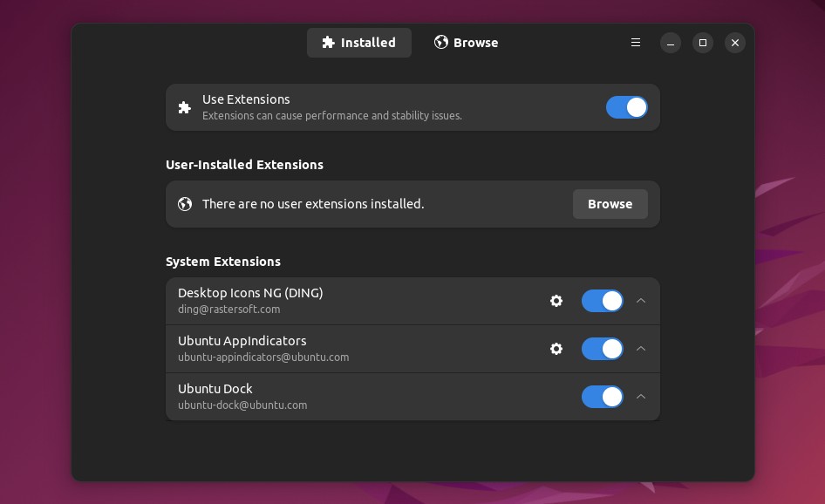Select the Desktop Icons NG (DING) row
Image resolution: width=825 pixels, height=504 pixels.
pyautogui.click(x=412, y=301)
